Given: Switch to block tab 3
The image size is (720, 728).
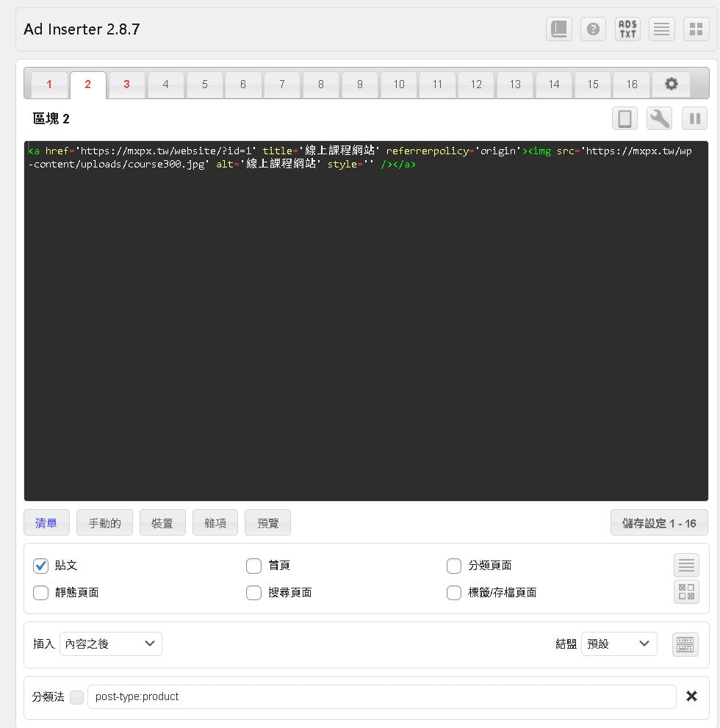Looking at the screenshot, I should (126, 84).
